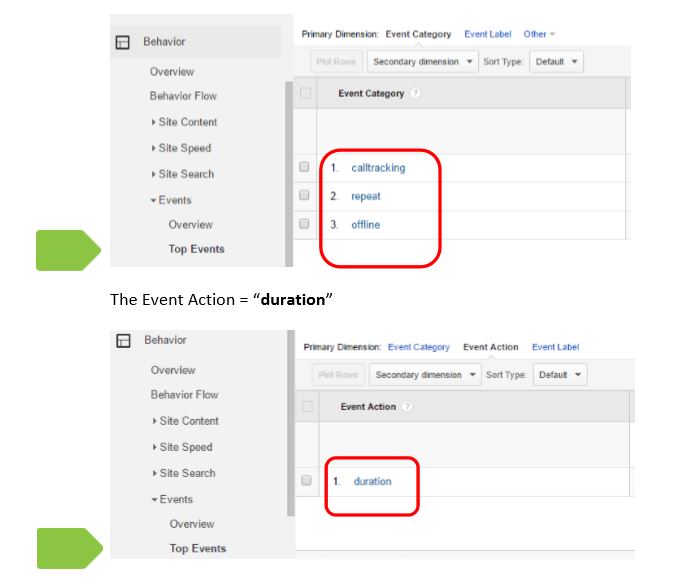Select Event Category dimension in top report

tap(418, 34)
